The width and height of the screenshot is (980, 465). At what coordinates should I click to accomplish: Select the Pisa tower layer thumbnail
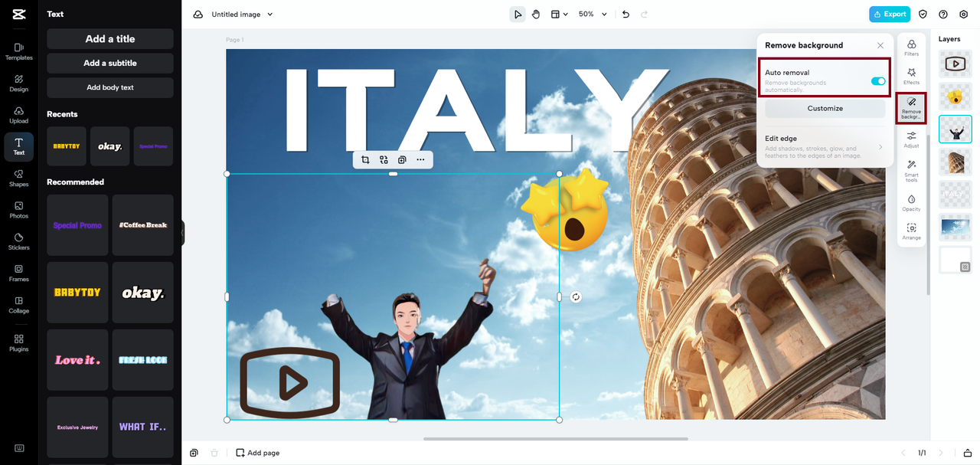[x=955, y=162]
